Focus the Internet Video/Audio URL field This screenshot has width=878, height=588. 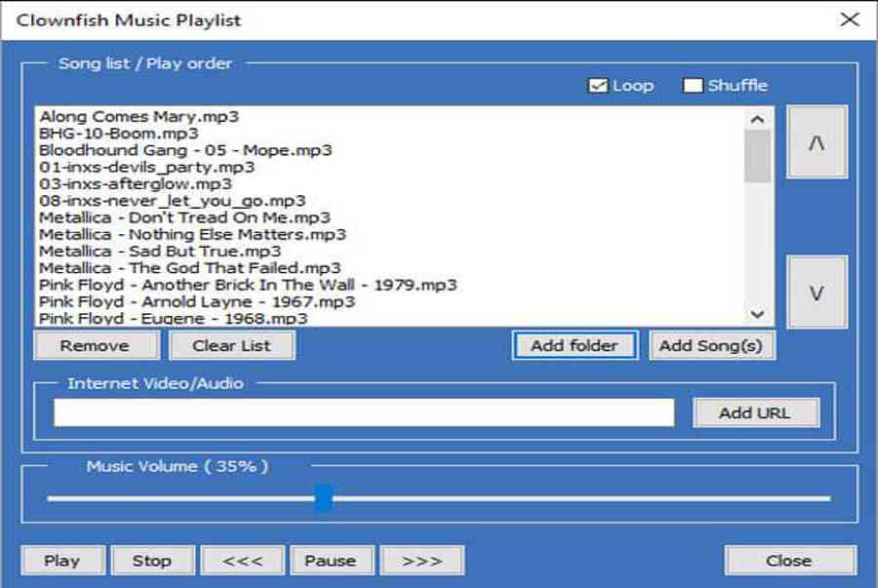[x=363, y=412]
